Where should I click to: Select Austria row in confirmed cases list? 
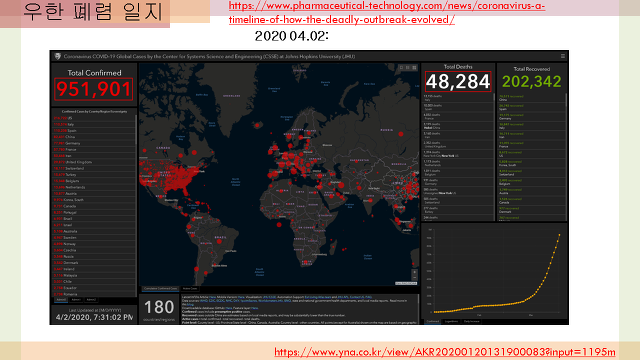coord(94,193)
